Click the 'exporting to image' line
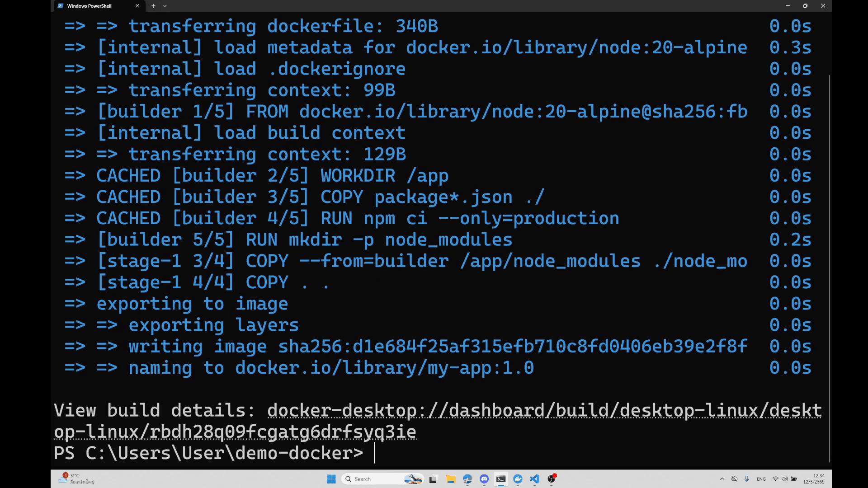868x488 pixels. coord(176,304)
